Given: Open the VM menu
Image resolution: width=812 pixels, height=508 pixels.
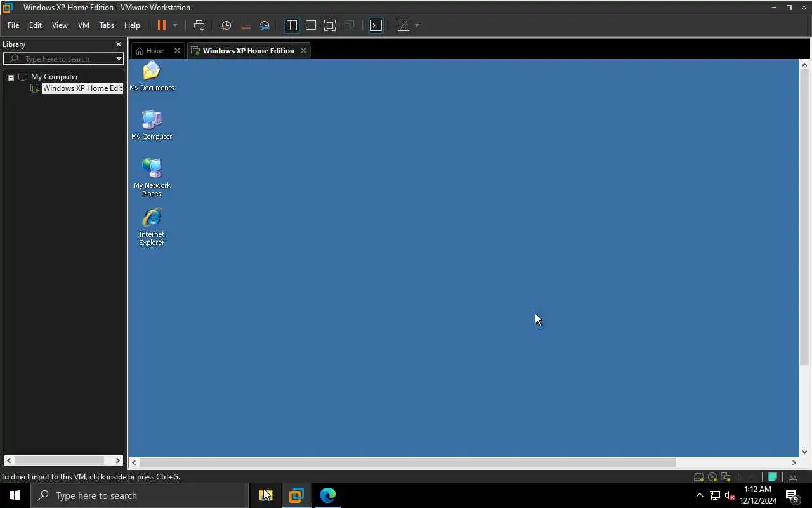Looking at the screenshot, I should (83, 25).
